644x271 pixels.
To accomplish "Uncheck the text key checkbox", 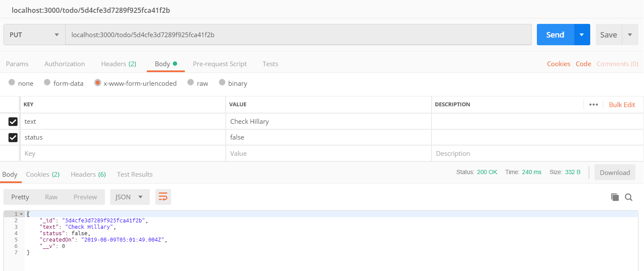I will coord(13,122).
